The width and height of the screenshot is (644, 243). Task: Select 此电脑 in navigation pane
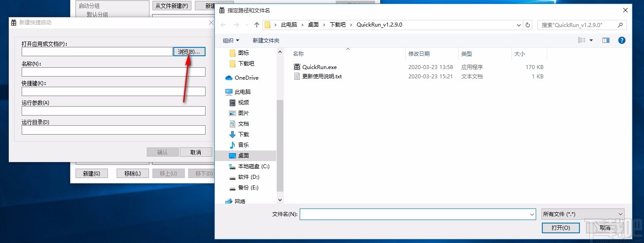[238, 92]
